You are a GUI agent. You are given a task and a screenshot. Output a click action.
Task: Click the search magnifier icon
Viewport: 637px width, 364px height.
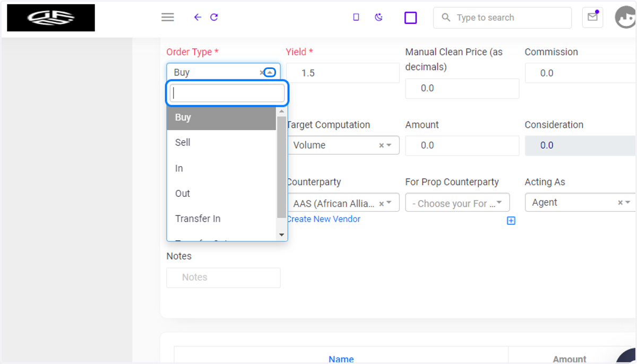pyautogui.click(x=446, y=18)
